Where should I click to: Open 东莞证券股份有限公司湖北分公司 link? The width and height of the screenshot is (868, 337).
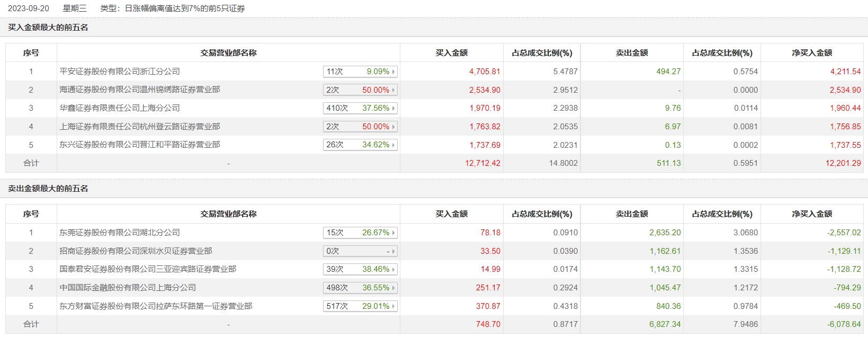120,233
